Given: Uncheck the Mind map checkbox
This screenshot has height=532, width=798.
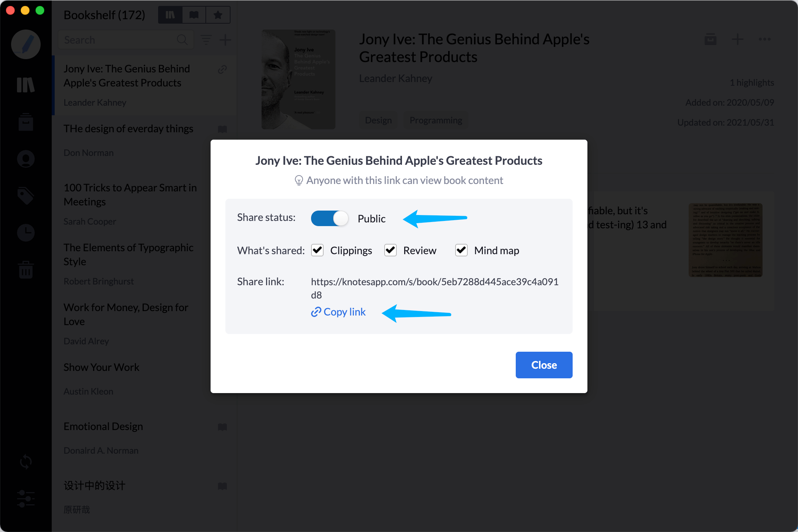Looking at the screenshot, I should point(461,250).
